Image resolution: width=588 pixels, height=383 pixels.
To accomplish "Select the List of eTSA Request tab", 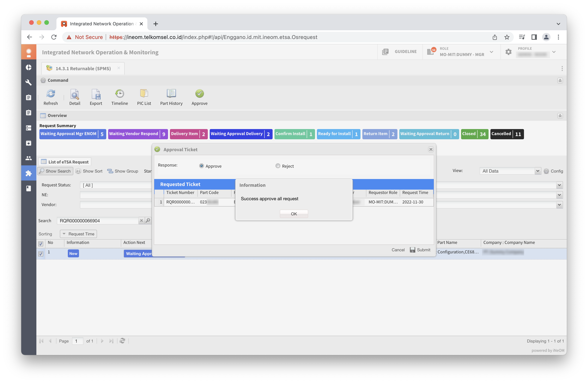I will coord(65,162).
